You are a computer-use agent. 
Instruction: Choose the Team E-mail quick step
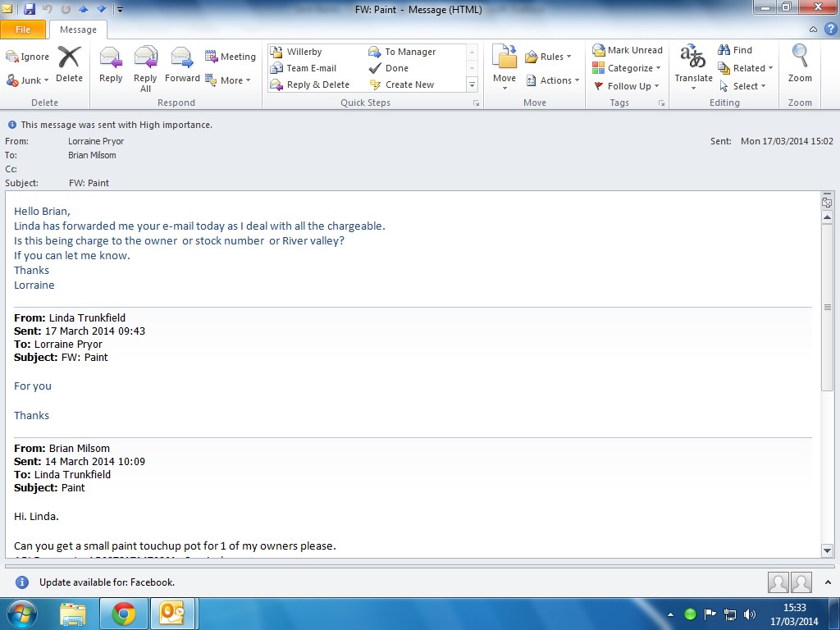point(304,68)
